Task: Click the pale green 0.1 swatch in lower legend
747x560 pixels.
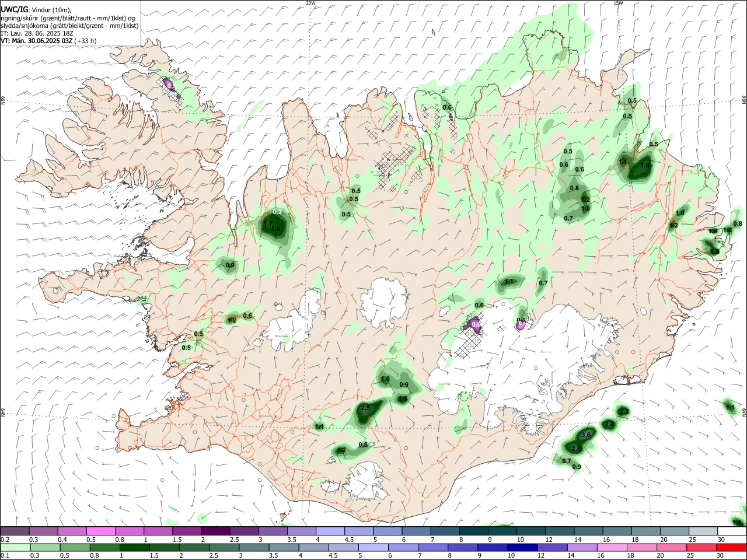Action: pyautogui.click(x=15, y=548)
